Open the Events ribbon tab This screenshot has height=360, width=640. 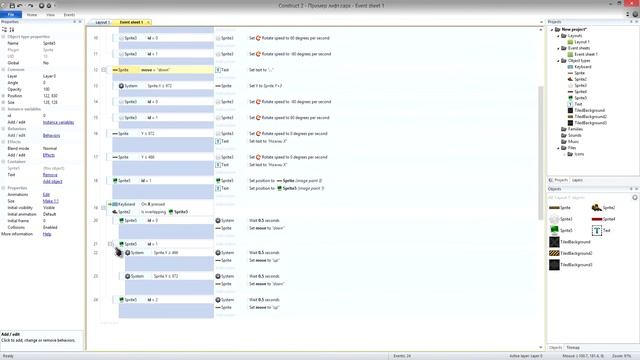coord(69,15)
